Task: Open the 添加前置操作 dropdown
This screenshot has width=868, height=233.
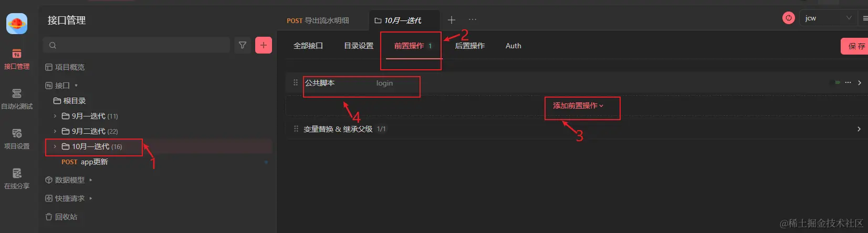Action: (x=578, y=105)
